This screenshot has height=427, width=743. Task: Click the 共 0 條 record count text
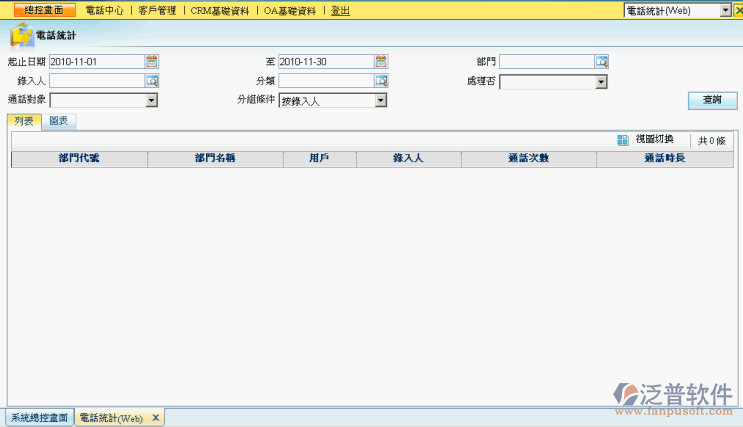[712, 141]
